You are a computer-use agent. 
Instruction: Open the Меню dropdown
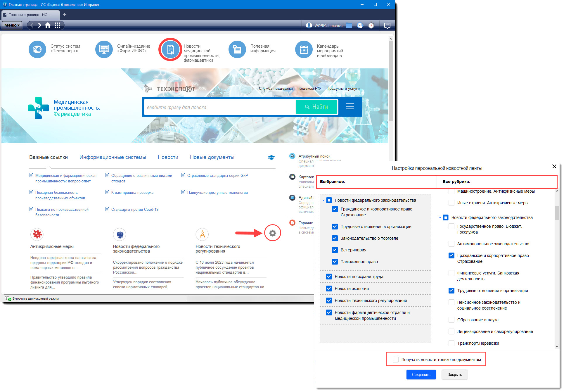point(12,25)
